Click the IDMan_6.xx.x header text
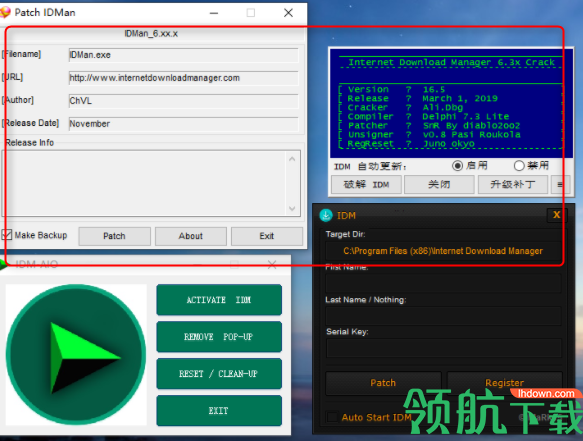This screenshot has width=583, height=441. [x=151, y=34]
